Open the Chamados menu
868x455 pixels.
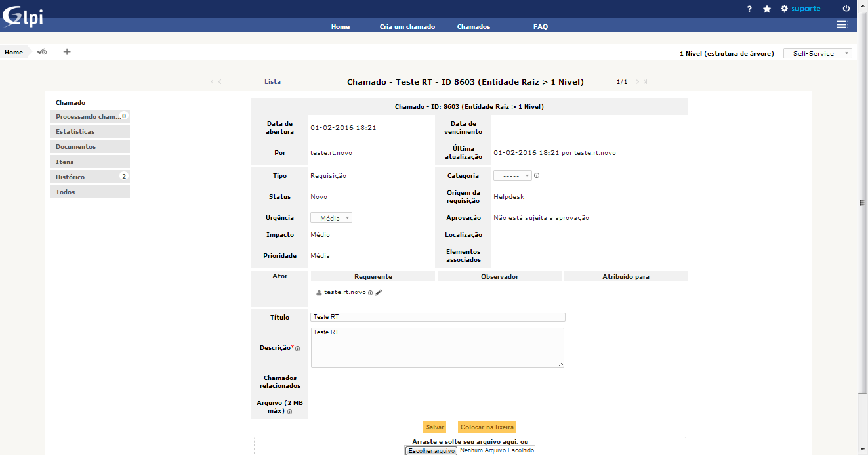473,27
